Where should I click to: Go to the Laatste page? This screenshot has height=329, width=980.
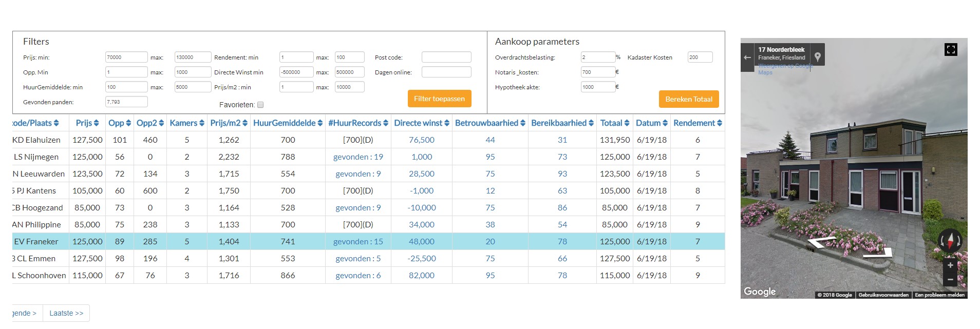(x=66, y=313)
